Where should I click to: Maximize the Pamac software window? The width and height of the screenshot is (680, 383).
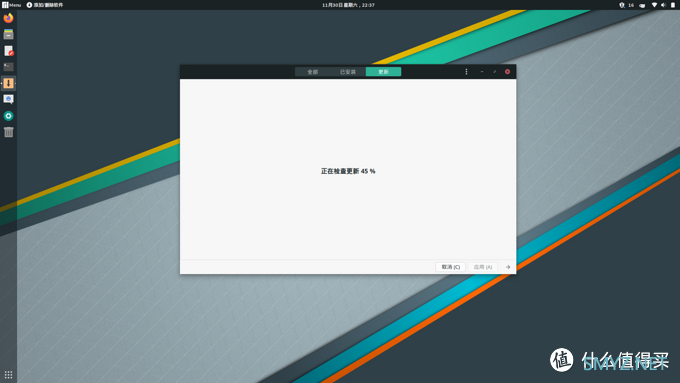point(494,72)
